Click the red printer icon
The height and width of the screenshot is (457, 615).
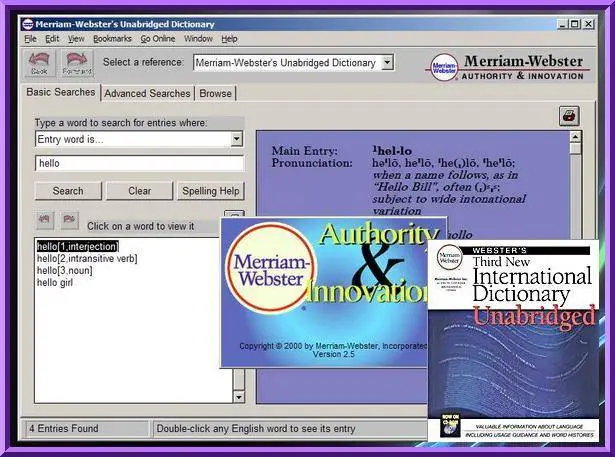pyautogui.click(x=569, y=116)
